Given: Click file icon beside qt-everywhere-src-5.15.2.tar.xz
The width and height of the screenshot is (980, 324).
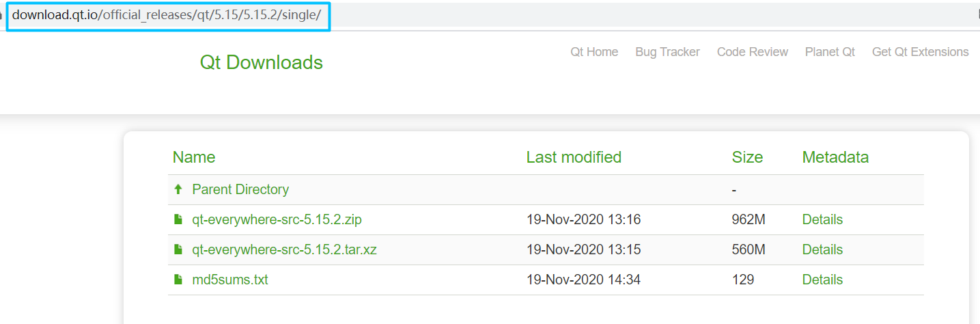Looking at the screenshot, I should (x=178, y=249).
